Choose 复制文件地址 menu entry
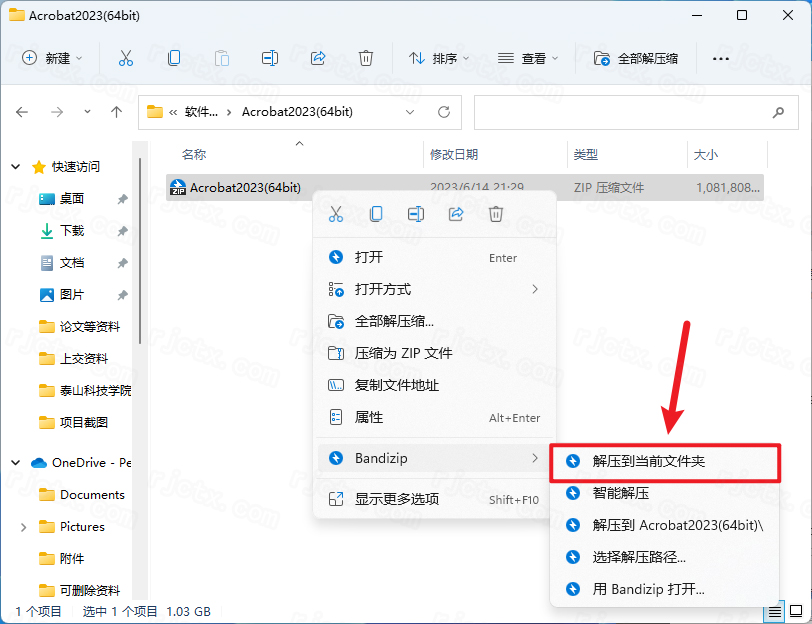The width and height of the screenshot is (812, 624). (434, 385)
